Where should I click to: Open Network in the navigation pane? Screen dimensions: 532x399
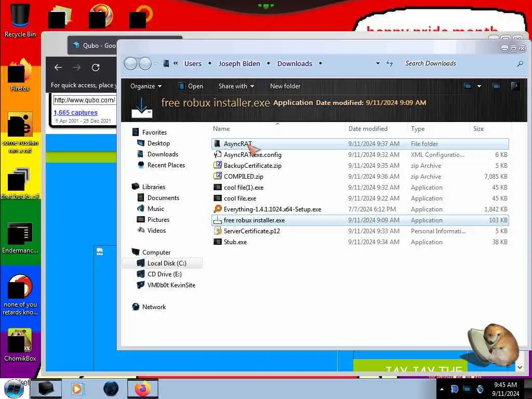154,307
